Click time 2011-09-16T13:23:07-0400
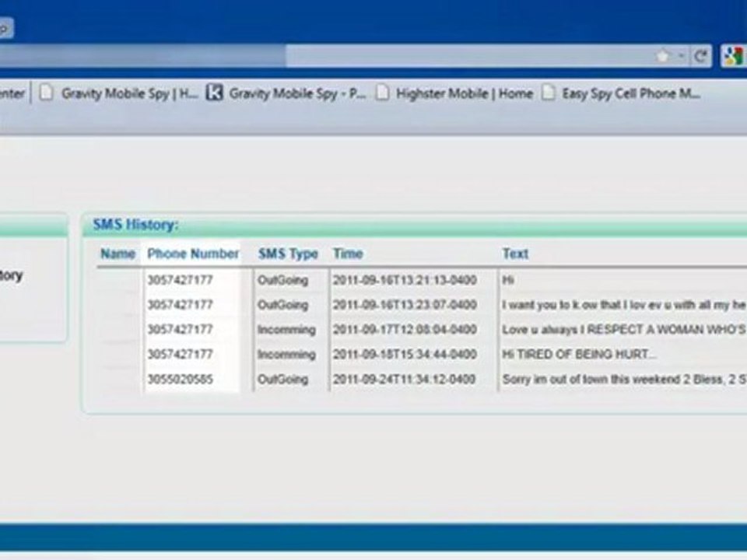This screenshot has height=560, width=747. pyautogui.click(x=405, y=305)
